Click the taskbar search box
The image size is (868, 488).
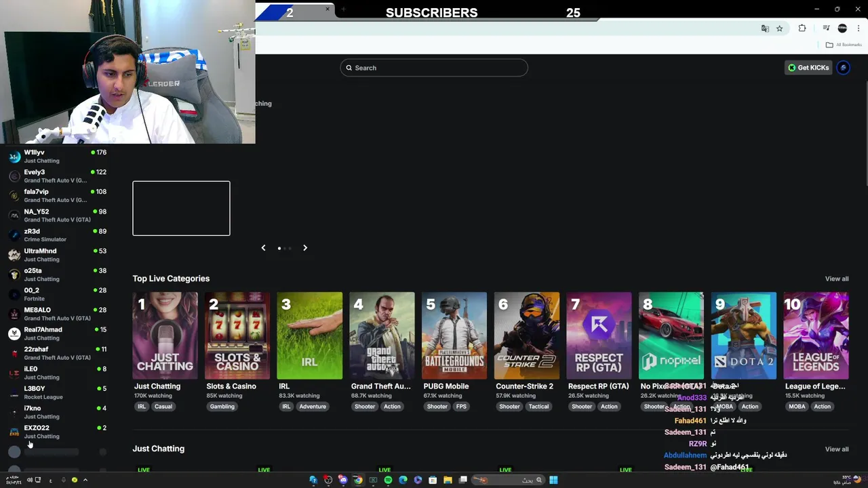point(507,480)
